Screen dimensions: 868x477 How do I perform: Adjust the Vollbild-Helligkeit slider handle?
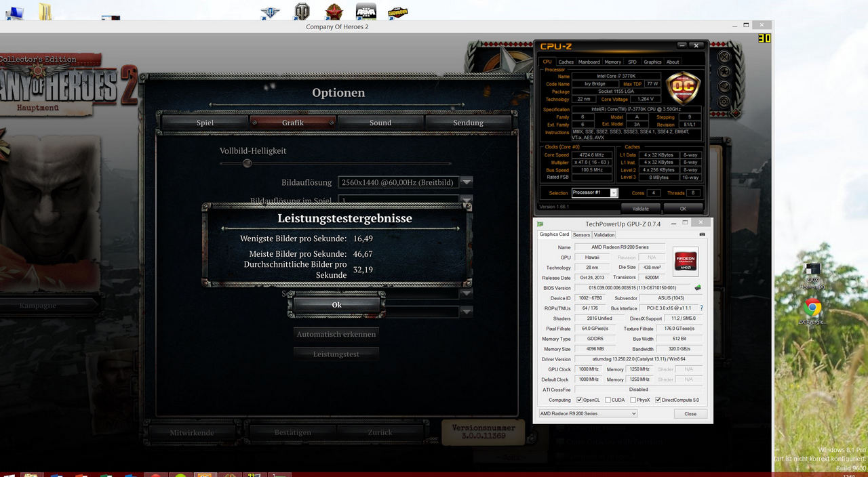[247, 163]
